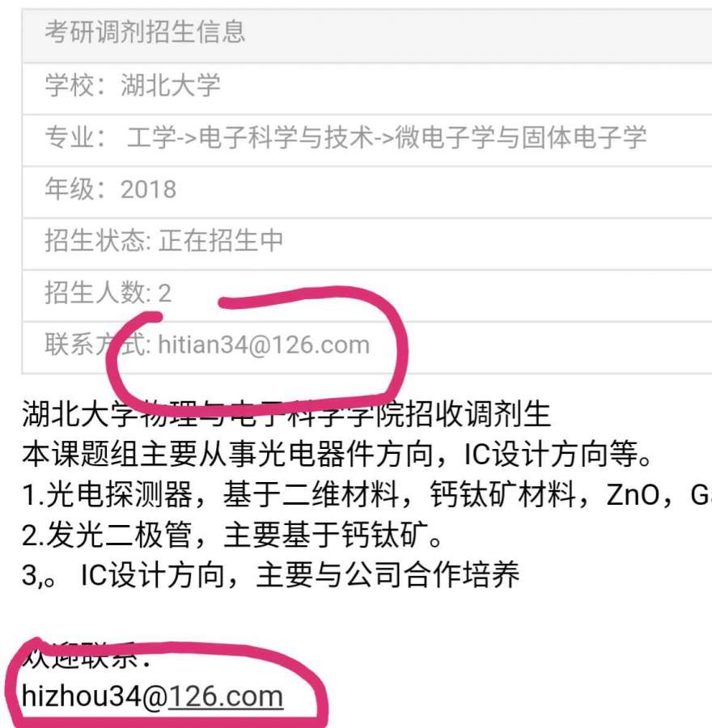The height and width of the screenshot is (728, 712).
Task: Click the 联系方式 label
Action: point(98,345)
